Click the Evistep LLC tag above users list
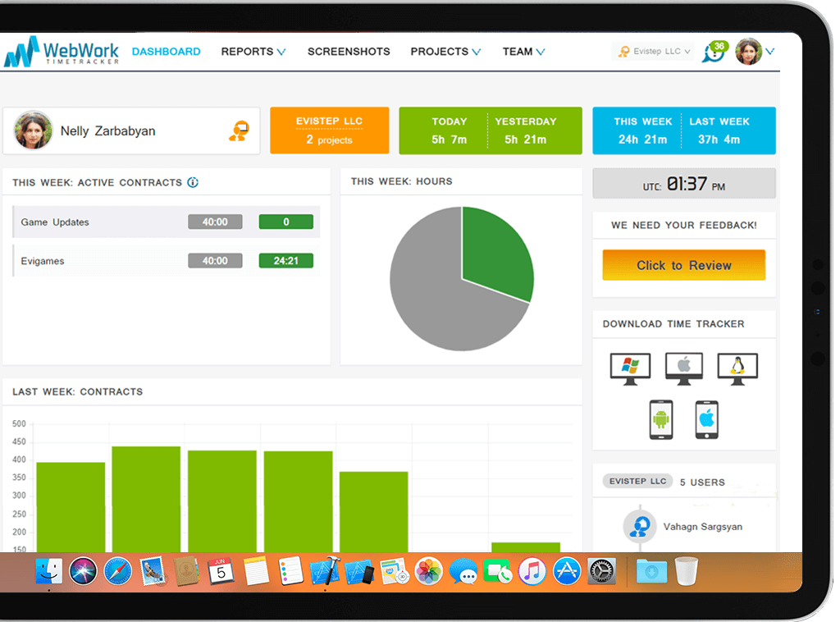840x622 pixels. coord(637,481)
